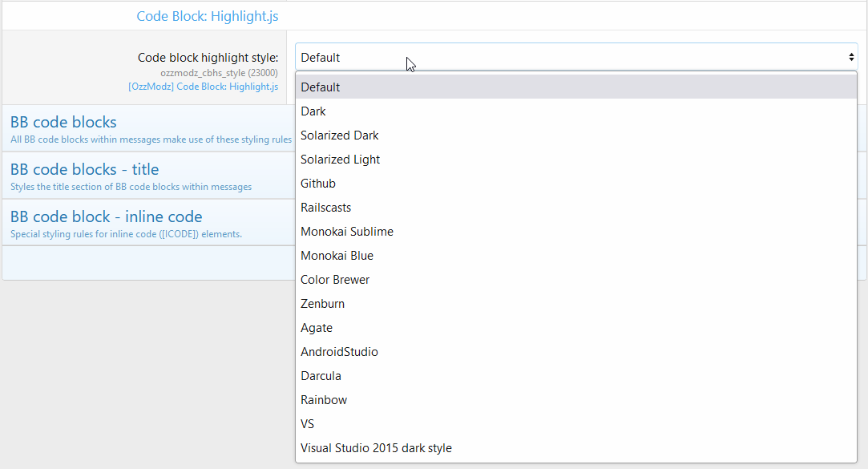The height and width of the screenshot is (469, 868).
Task: Select Railscasts from the list
Action: pos(326,208)
